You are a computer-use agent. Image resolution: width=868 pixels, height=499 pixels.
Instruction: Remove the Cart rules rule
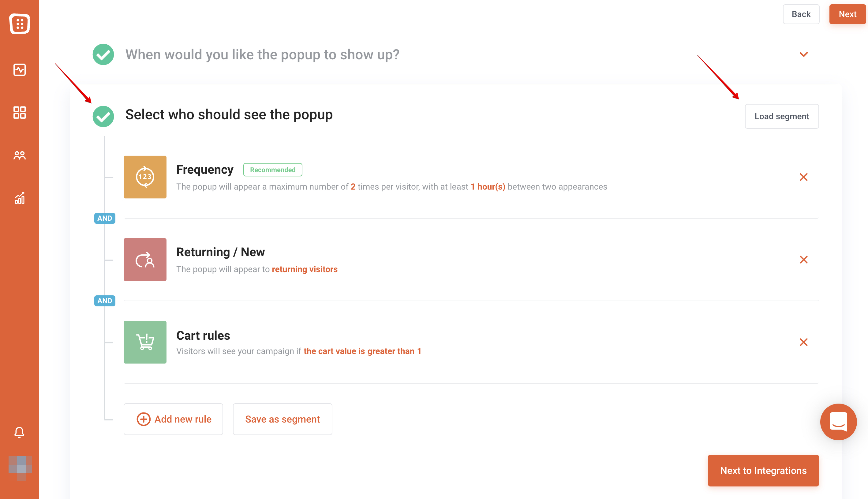click(x=803, y=342)
